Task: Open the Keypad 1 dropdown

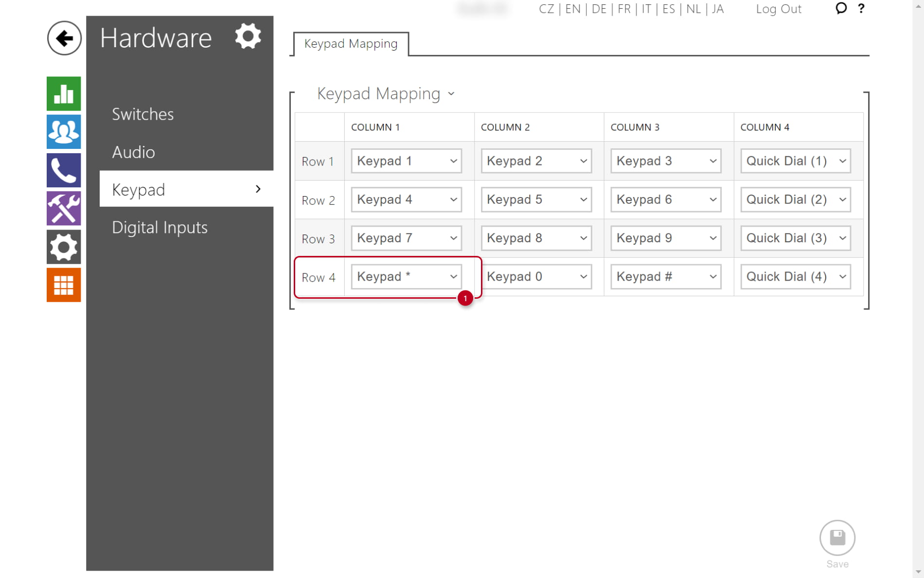Action: (x=407, y=161)
